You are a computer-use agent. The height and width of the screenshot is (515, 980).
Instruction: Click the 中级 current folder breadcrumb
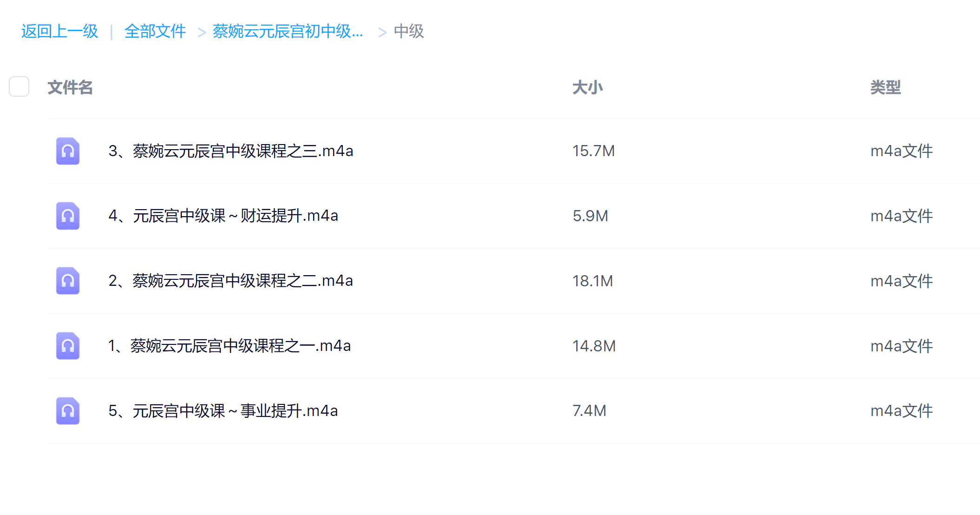point(408,32)
